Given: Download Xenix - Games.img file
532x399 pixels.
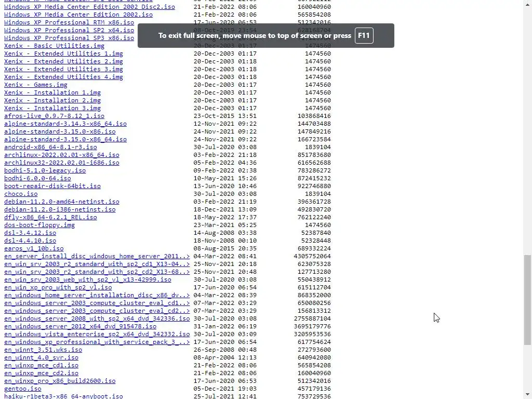Looking at the screenshot, I should tap(36, 85).
